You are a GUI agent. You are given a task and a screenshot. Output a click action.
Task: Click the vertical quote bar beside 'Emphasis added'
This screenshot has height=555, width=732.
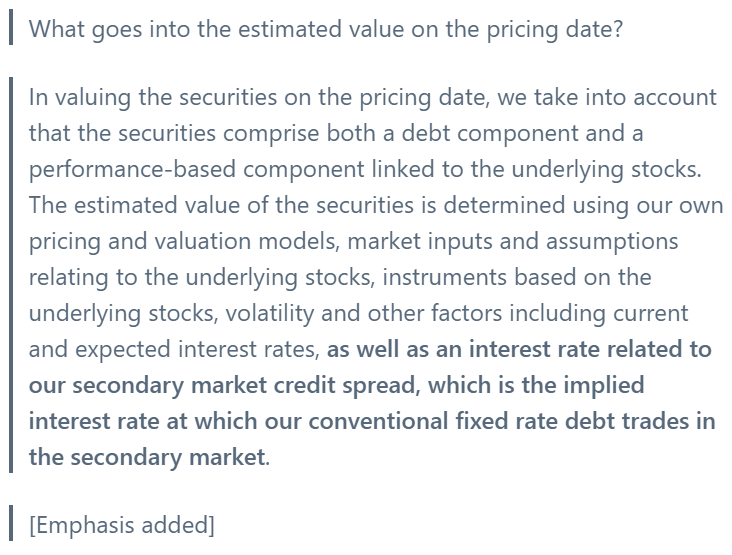click(11, 523)
